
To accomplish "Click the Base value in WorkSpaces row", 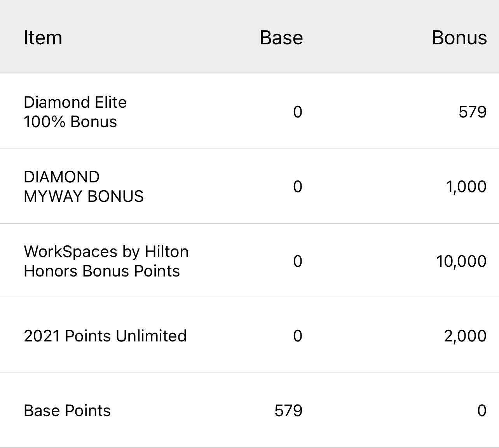I will pos(297,261).
